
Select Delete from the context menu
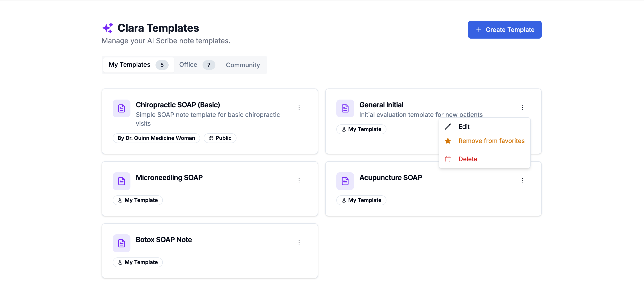click(467, 159)
